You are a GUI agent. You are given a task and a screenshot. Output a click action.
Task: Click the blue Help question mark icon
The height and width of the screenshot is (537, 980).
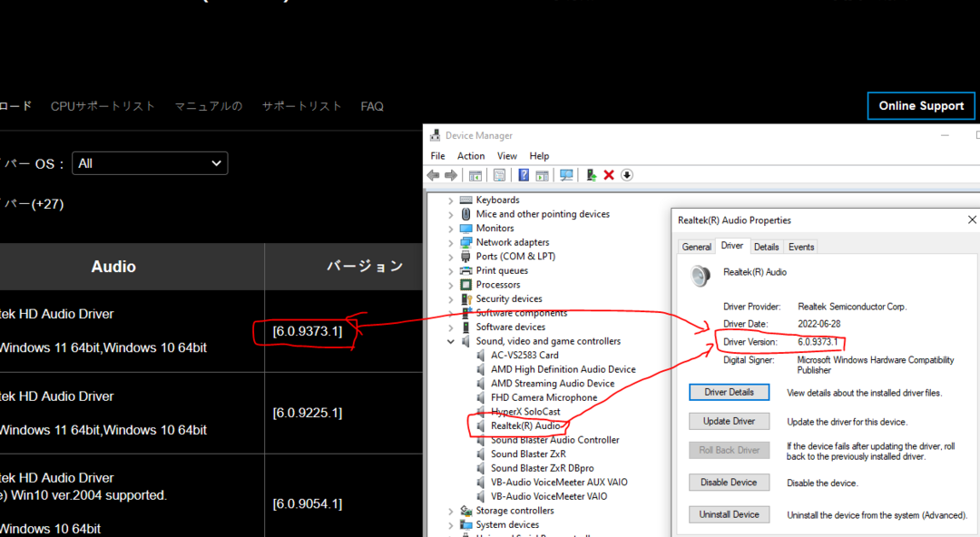coord(524,175)
